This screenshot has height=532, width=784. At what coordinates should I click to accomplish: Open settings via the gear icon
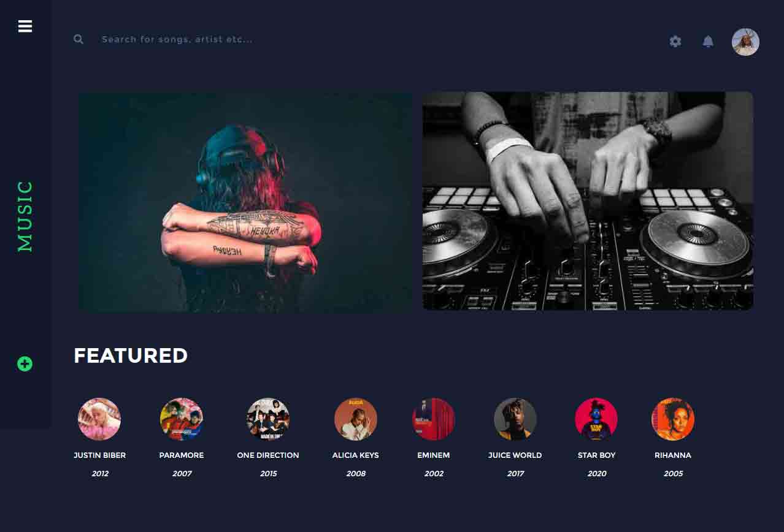click(675, 42)
